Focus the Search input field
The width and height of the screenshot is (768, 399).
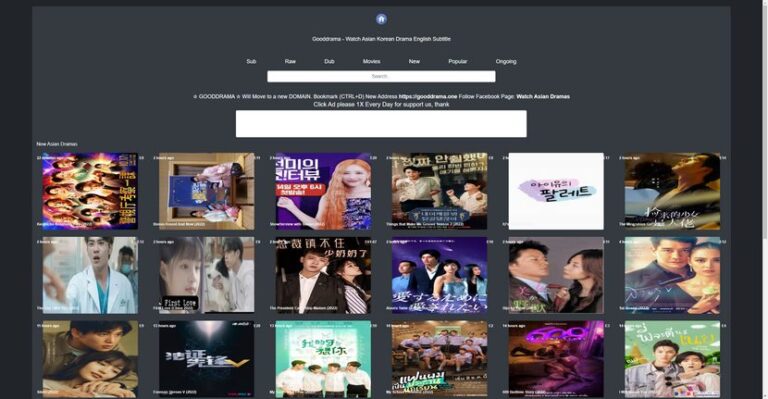coord(381,76)
